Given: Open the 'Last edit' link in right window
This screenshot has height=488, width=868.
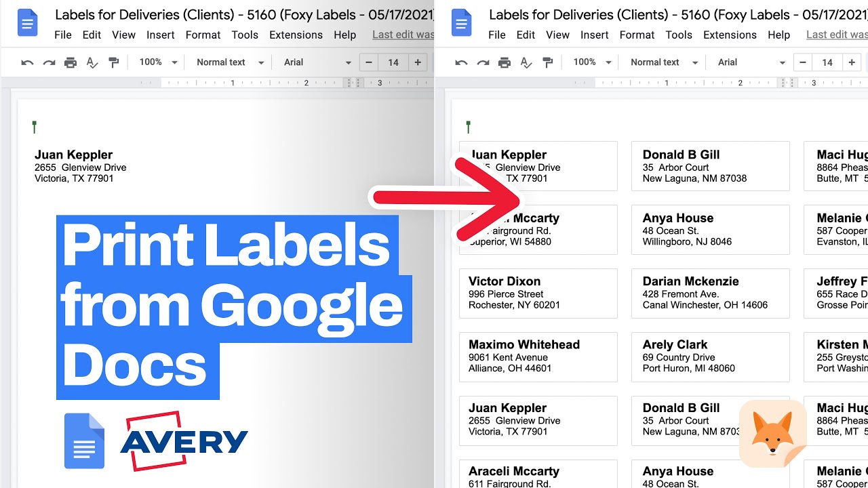Looking at the screenshot, I should point(837,35).
